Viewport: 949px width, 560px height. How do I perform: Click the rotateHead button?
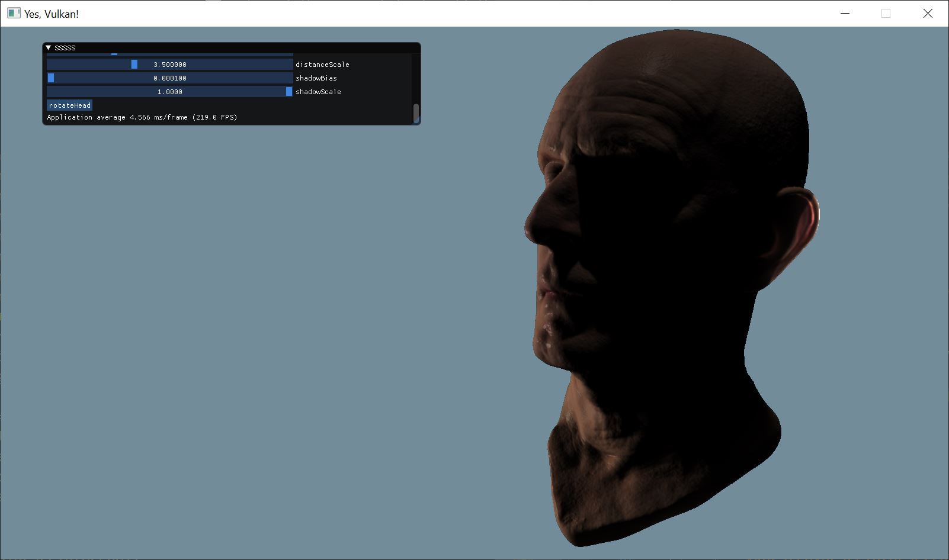tap(70, 105)
